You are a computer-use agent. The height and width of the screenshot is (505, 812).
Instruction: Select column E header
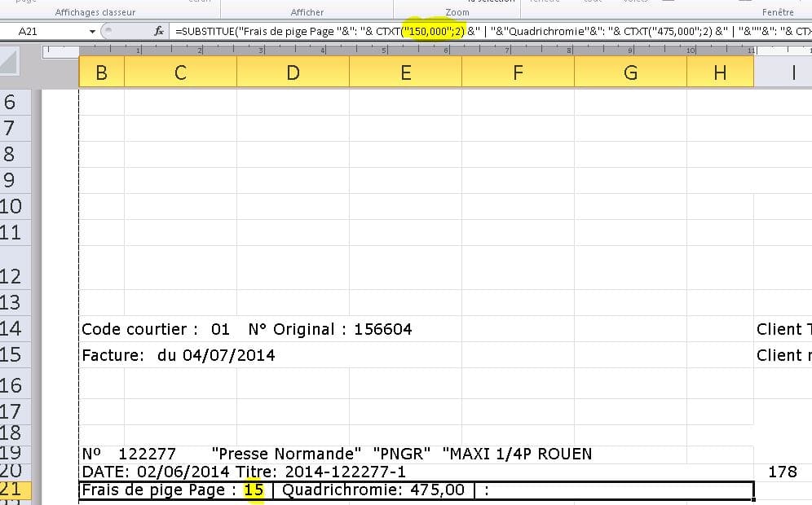(x=405, y=72)
